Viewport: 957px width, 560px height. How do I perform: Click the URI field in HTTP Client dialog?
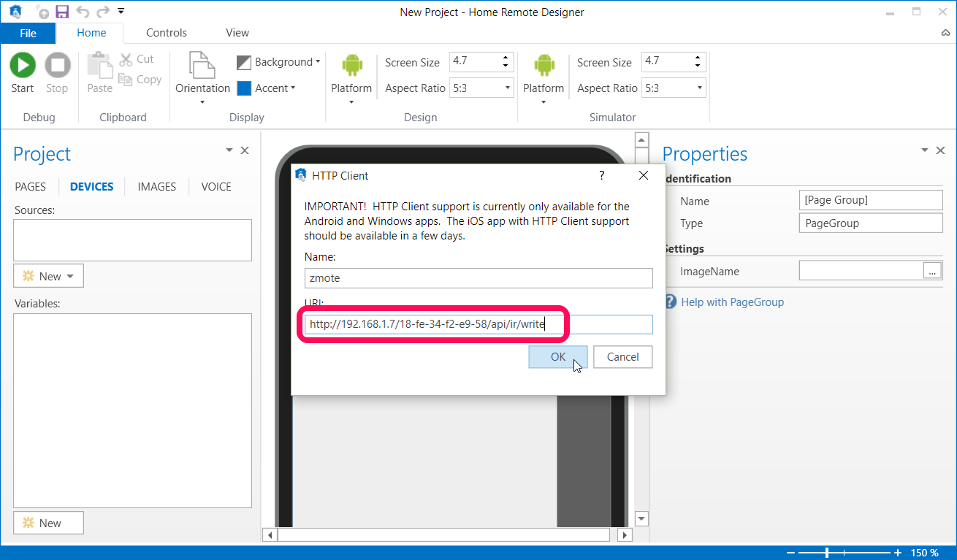pos(478,324)
